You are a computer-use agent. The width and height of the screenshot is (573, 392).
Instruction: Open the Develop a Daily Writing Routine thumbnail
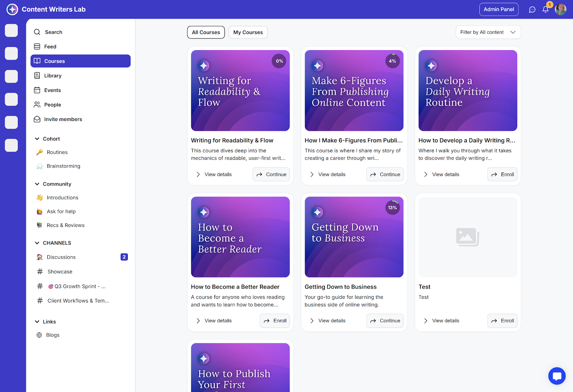coord(468,91)
